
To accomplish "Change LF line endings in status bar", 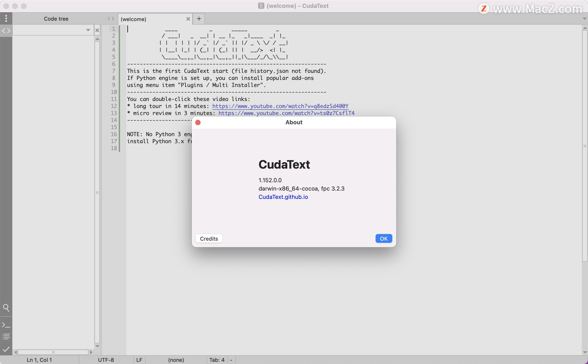I will pyautogui.click(x=139, y=360).
